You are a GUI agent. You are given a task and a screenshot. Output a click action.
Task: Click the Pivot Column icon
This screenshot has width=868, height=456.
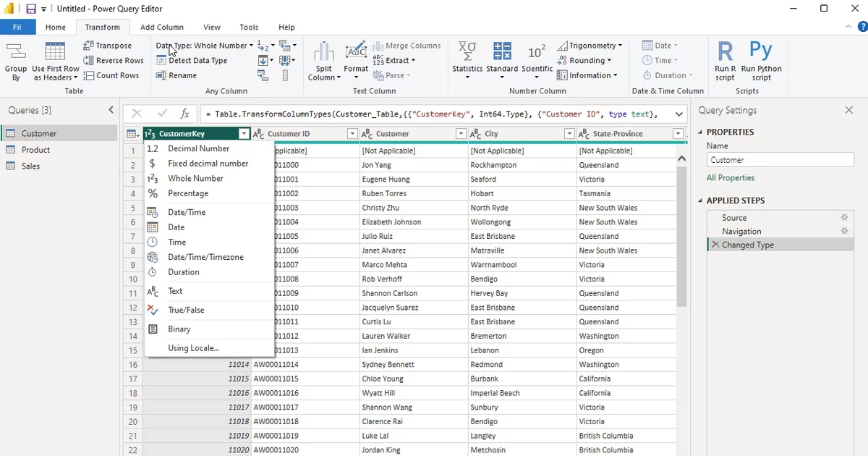265,75
